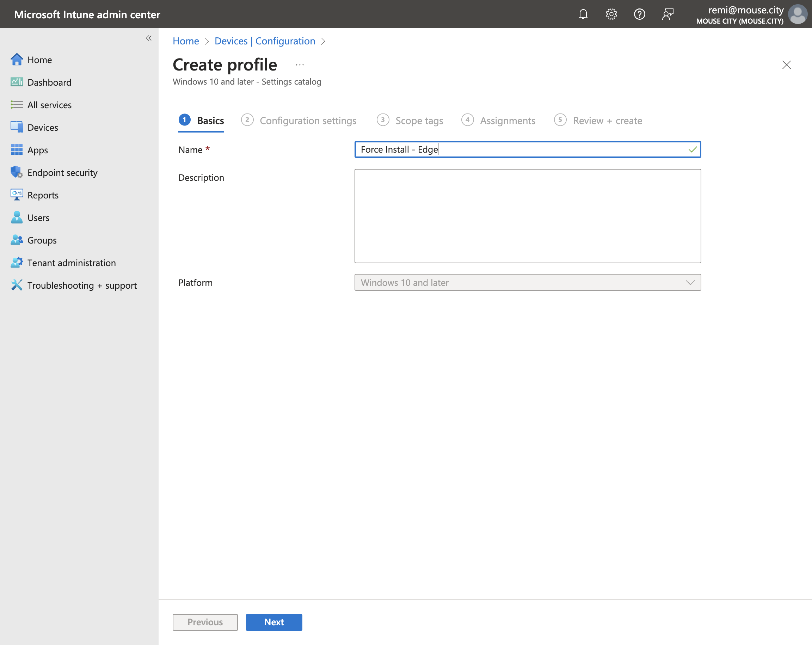This screenshot has height=645, width=812.
Task: Open All services in sidebar
Action: tap(49, 105)
